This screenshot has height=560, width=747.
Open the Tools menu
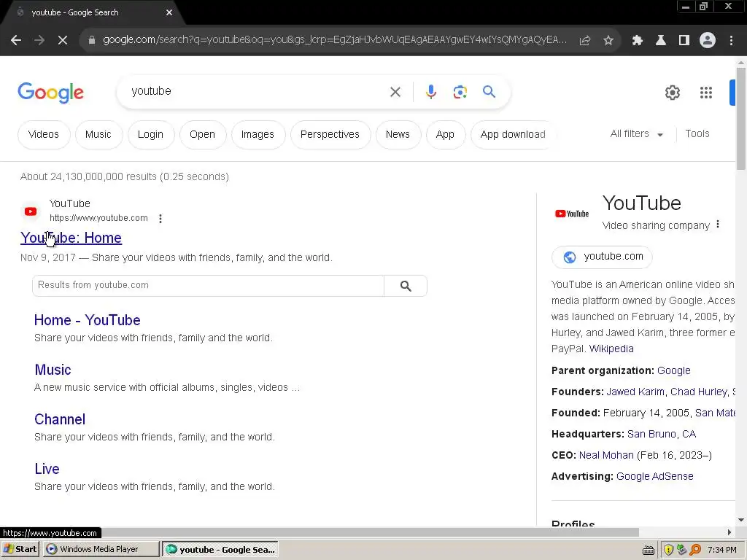[x=697, y=134]
